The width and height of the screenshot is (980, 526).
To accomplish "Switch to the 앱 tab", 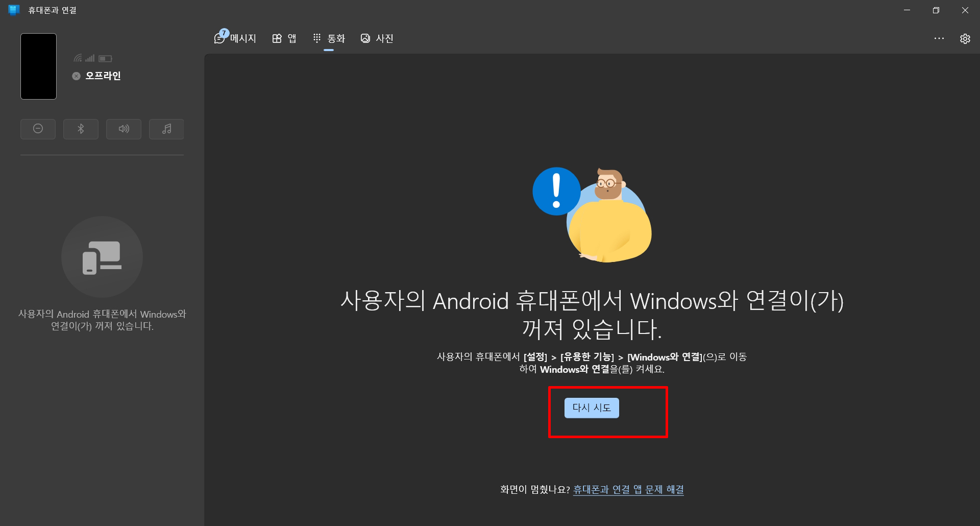I will click(x=284, y=38).
